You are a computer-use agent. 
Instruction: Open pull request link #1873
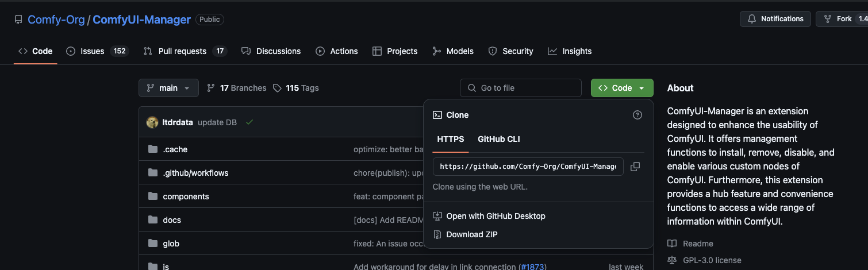click(x=532, y=267)
